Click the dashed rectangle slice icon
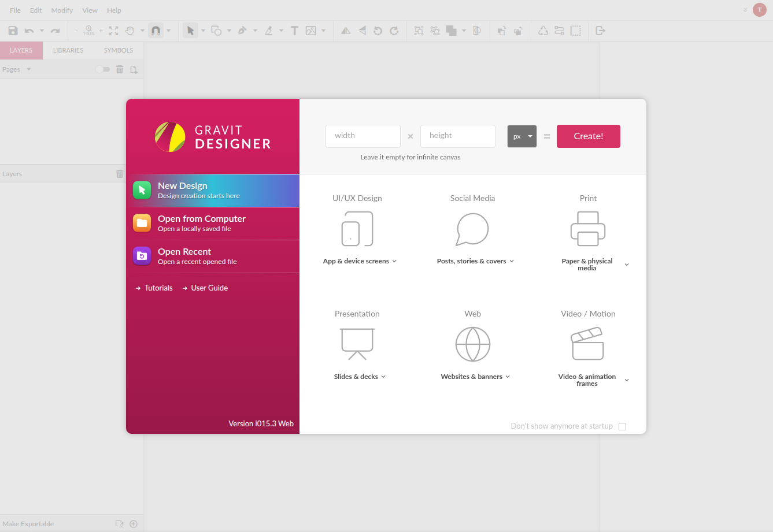773x532 pixels. [x=576, y=31]
